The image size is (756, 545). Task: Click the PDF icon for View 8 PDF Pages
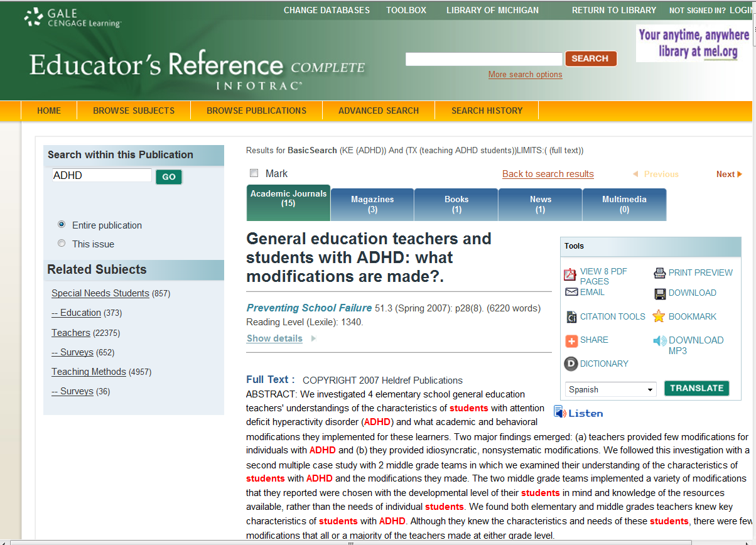pyautogui.click(x=570, y=274)
